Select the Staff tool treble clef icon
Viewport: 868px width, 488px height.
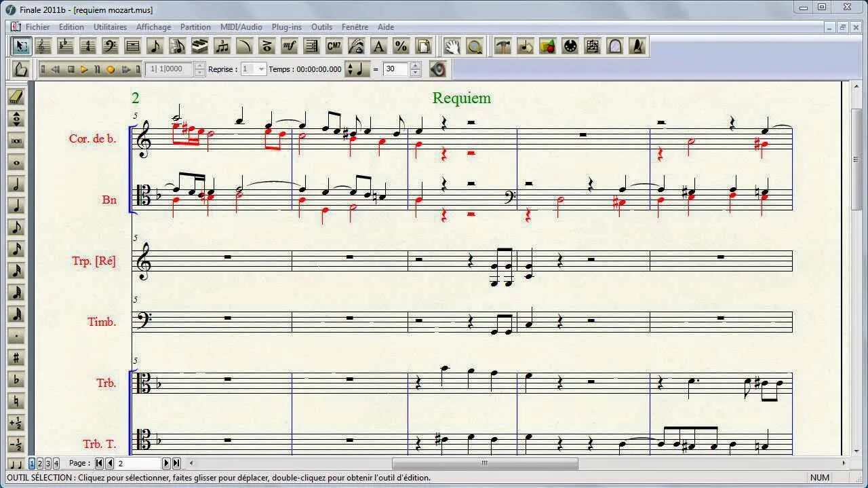(x=43, y=46)
